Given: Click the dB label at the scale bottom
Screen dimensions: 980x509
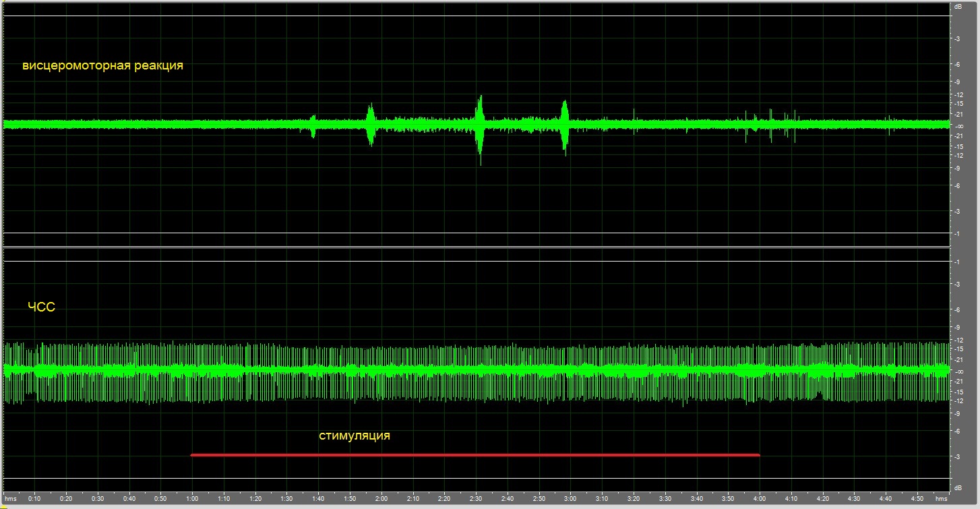Looking at the screenshot, I should pyautogui.click(x=957, y=487).
